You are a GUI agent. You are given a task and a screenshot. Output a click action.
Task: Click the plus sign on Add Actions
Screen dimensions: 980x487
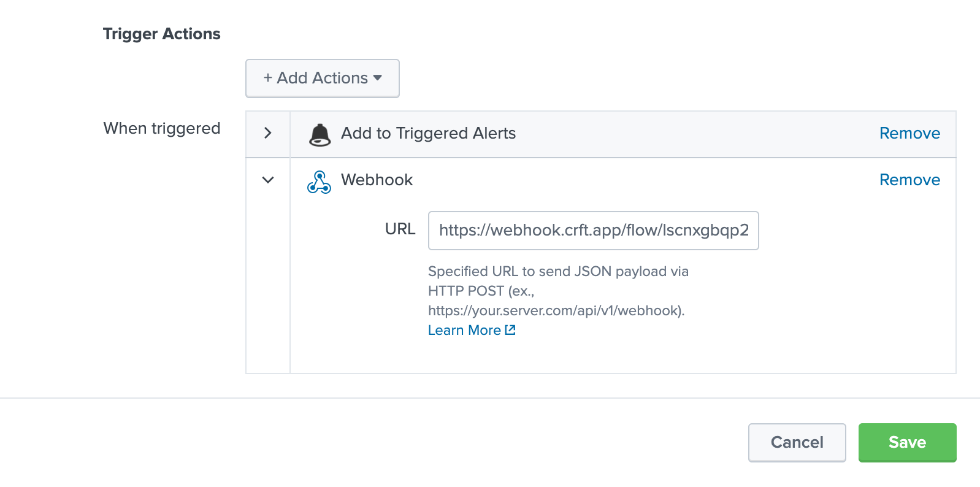click(x=267, y=78)
